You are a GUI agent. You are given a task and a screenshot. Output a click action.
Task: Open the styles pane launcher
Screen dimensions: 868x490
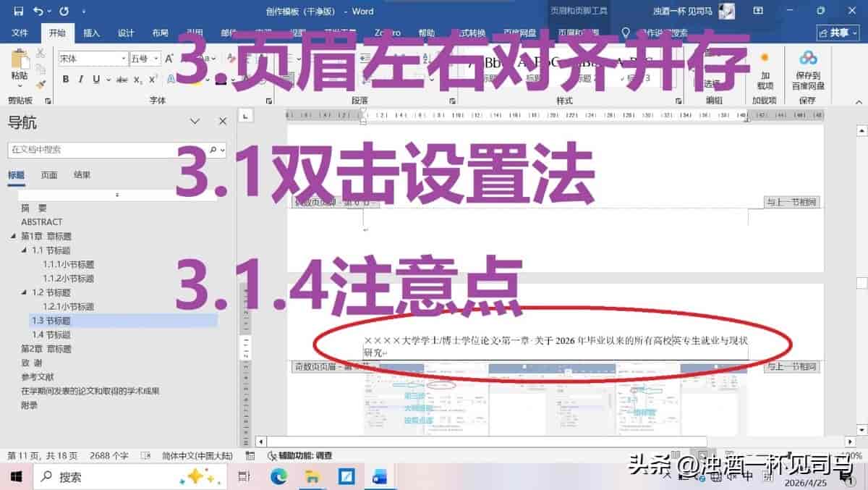point(677,101)
